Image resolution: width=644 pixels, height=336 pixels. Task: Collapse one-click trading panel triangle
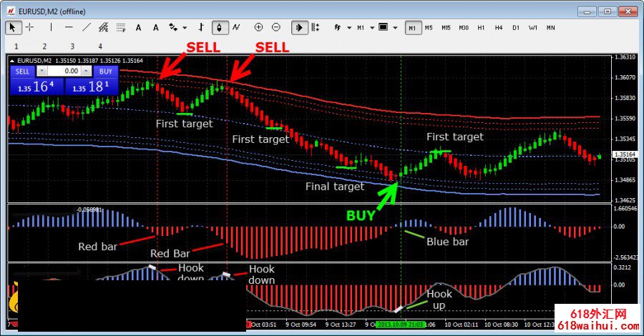pos(12,61)
